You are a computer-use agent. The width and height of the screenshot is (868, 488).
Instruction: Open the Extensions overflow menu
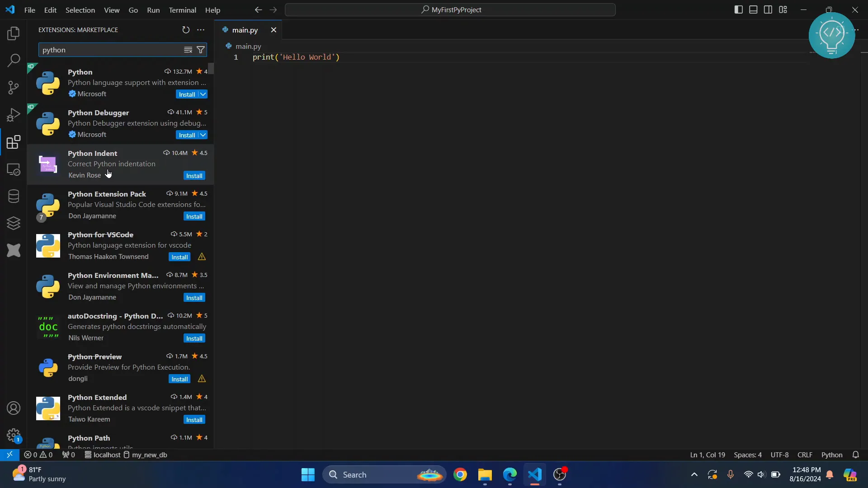click(201, 30)
